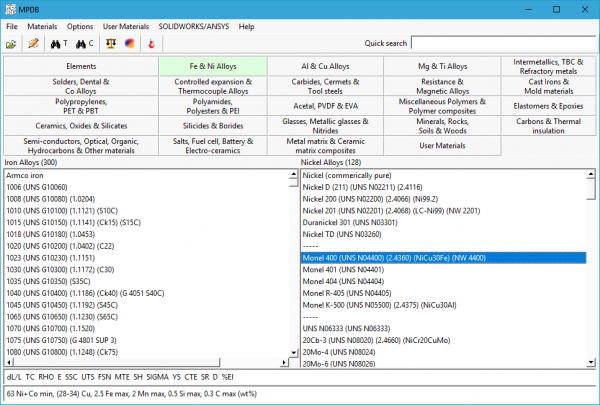
Task: Select Miscellaneous Polymers & Polymer composites category
Action: [442, 106]
